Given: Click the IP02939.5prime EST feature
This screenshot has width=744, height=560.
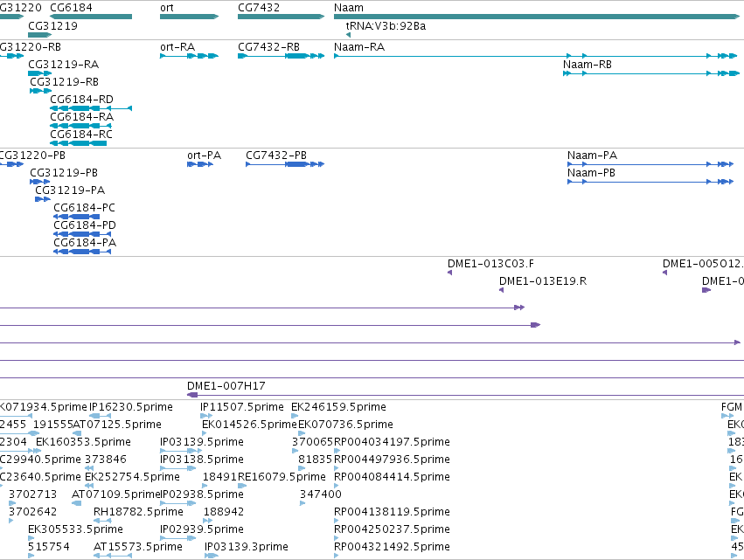Looking at the screenshot, I should (178, 538).
